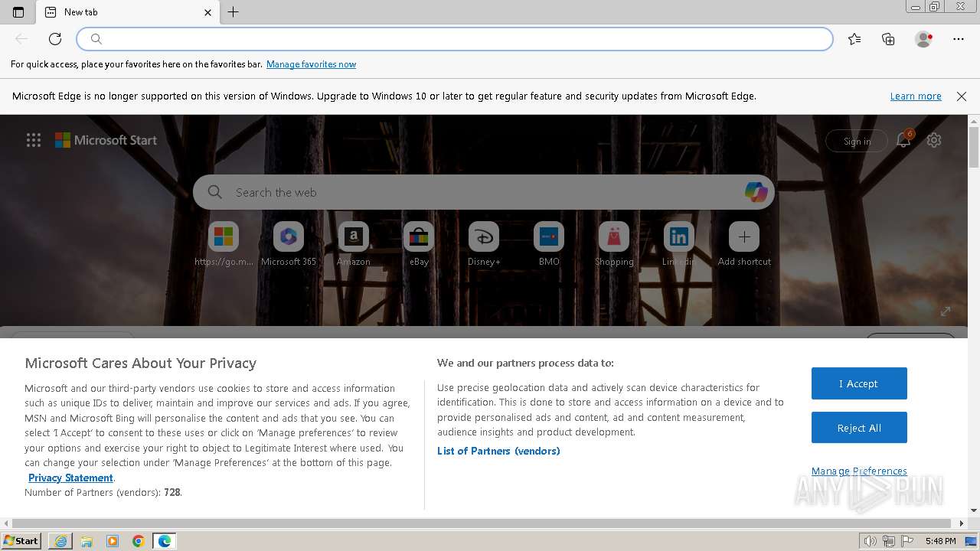This screenshot has width=980, height=551.
Task: Click in the Search the web box
Action: coord(484,192)
